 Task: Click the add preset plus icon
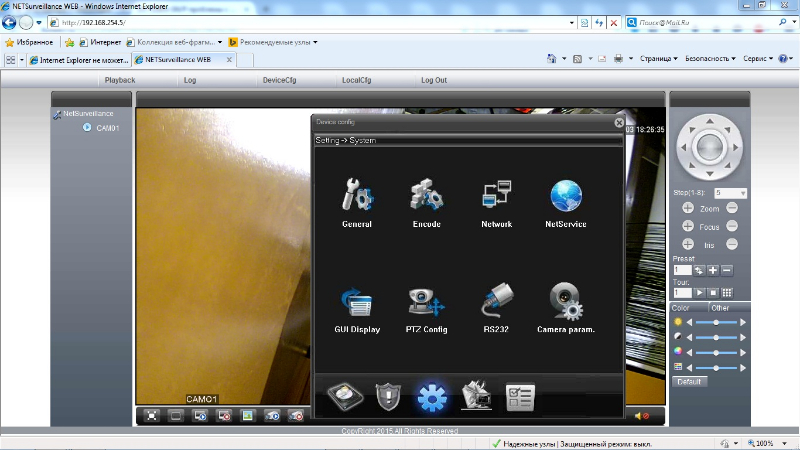[713, 270]
